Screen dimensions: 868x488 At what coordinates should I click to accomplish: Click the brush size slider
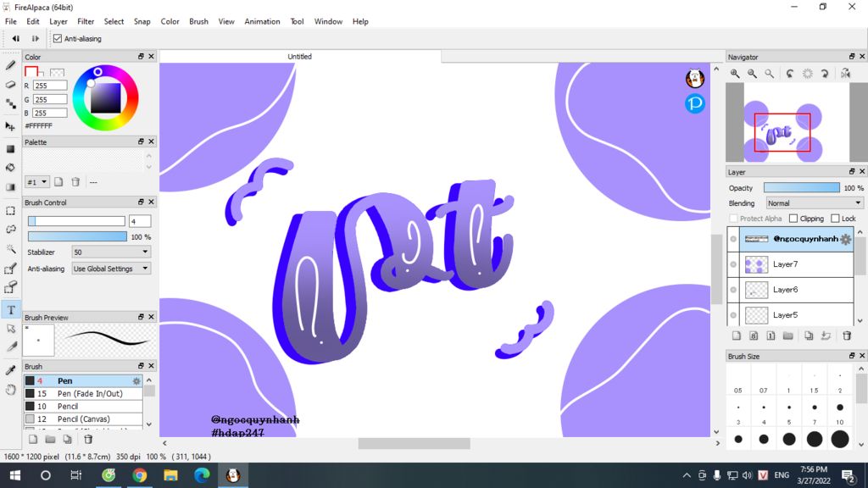click(76, 221)
